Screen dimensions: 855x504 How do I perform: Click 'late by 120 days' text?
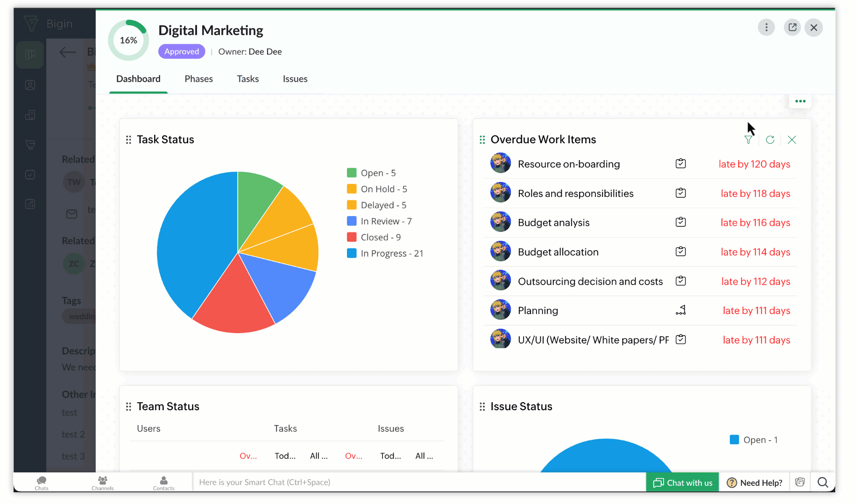pyautogui.click(x=754, y=164)
